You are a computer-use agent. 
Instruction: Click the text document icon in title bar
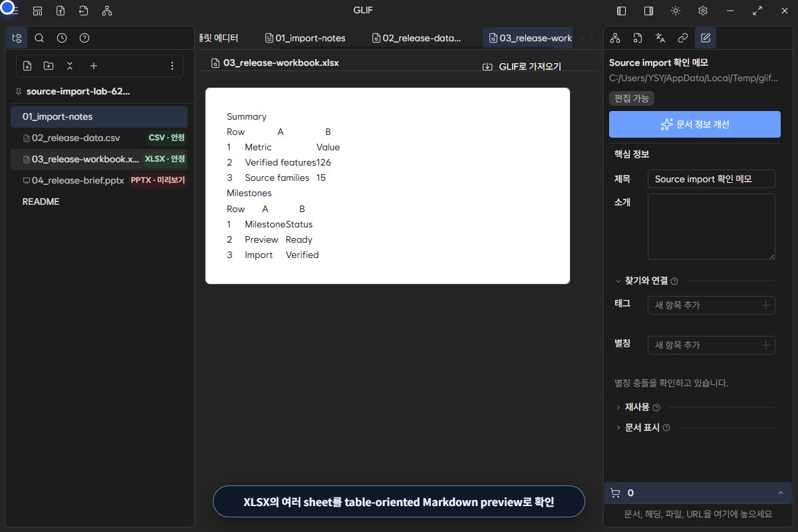pos(61,11)
